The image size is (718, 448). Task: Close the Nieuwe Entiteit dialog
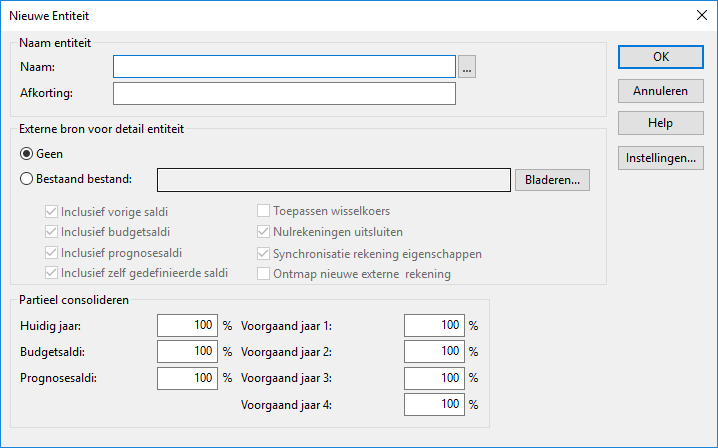[702, 15]
